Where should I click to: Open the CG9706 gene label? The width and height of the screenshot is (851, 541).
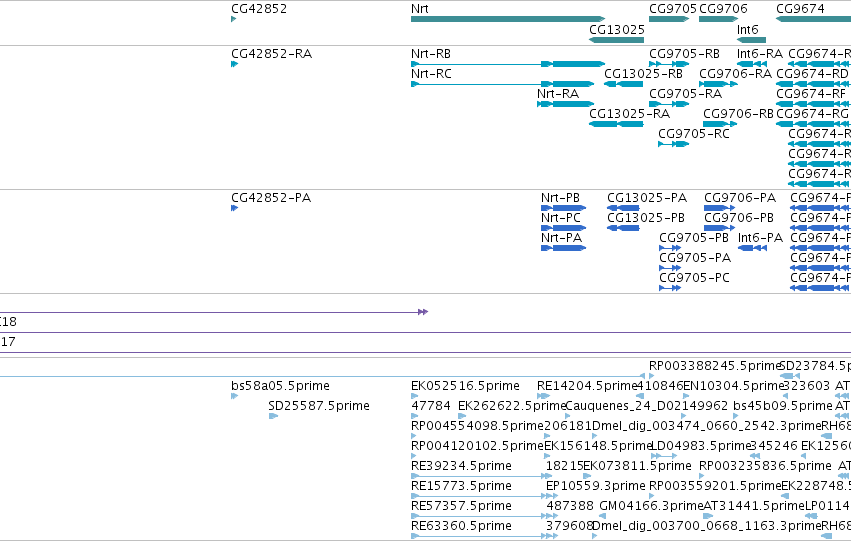click(723, 9)
